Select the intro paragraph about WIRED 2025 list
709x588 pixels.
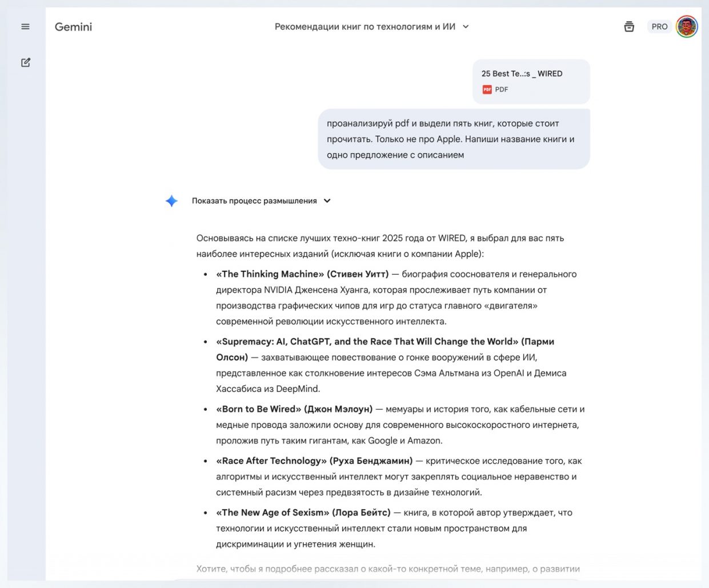pyautogui.click(x=380, y=246)
